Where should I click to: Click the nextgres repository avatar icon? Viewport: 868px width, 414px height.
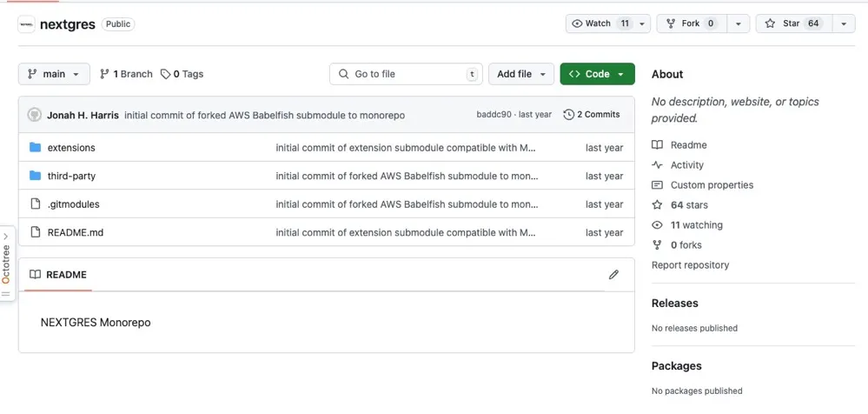tap(26, 24)
